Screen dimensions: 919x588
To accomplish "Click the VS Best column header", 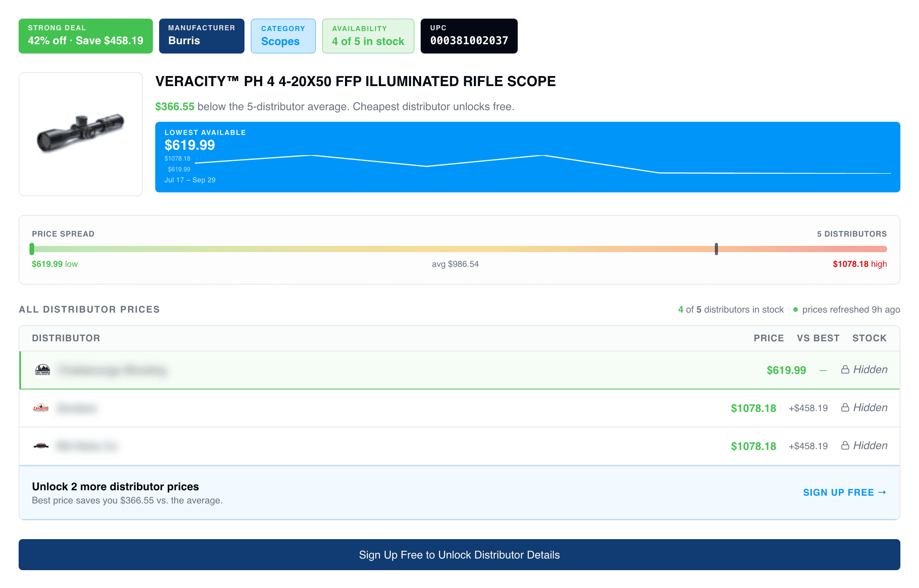I will (818, 338).
